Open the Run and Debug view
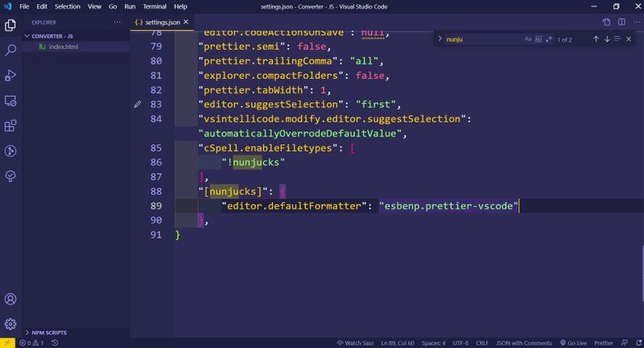 (11, 75)
